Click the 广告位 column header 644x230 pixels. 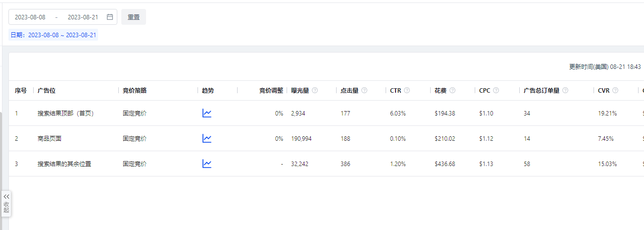[47, 91]
